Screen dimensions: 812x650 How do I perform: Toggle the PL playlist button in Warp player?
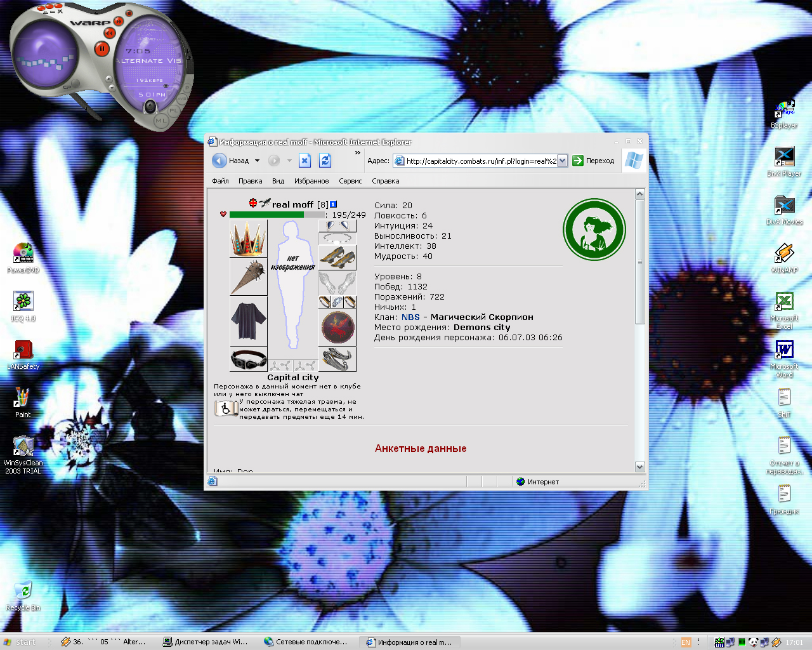click(x=174, y=111)
